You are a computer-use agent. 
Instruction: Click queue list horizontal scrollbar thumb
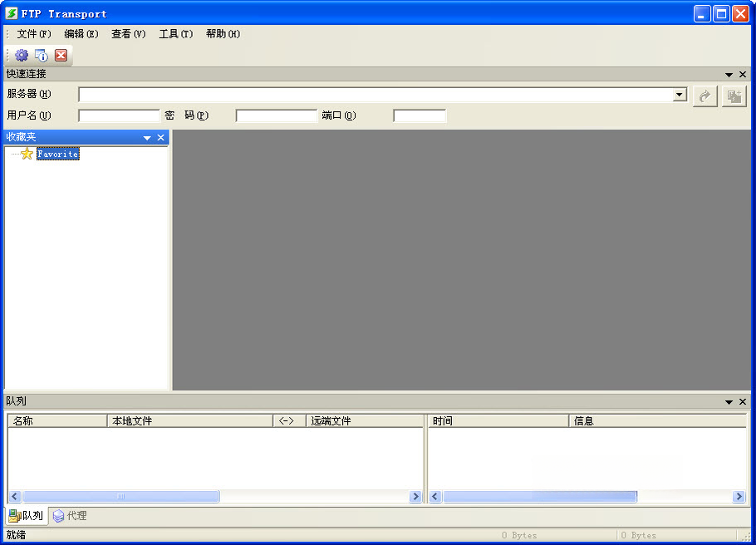[x=121, y=496]
